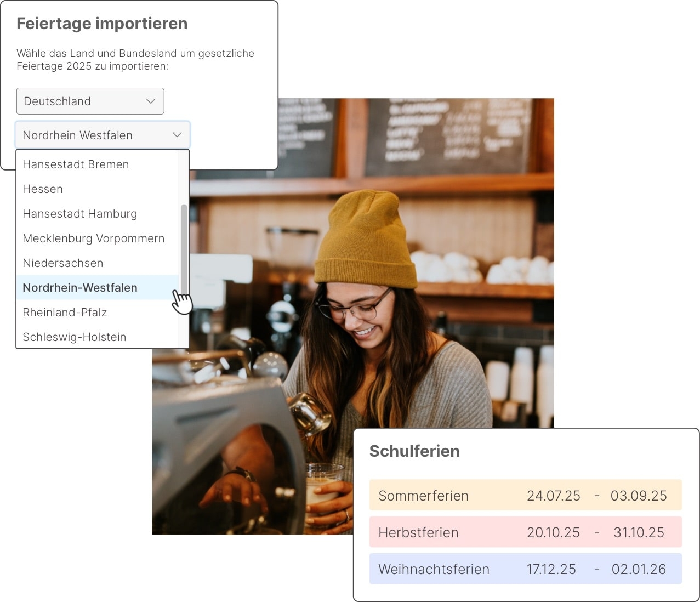The width and height of the screenshot is (700, 602).
Task: Click the Schulferien heading
Action: [x=414, y=451]
